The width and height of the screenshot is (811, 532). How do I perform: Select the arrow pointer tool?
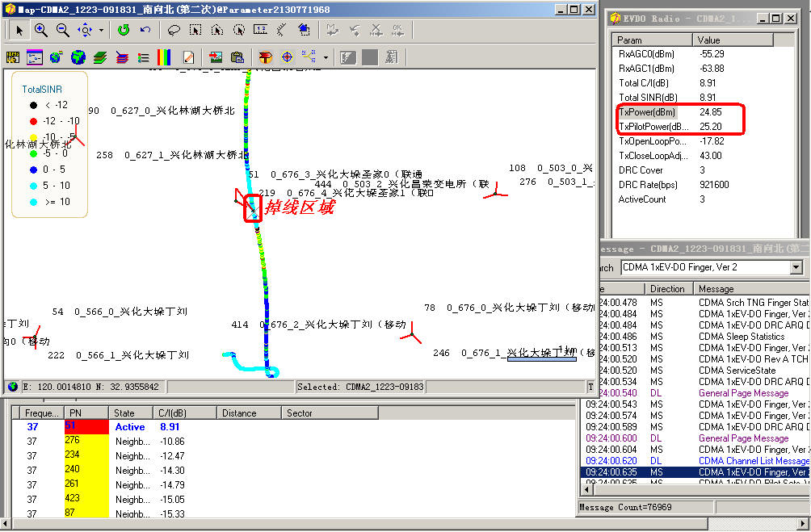point(19,30)
